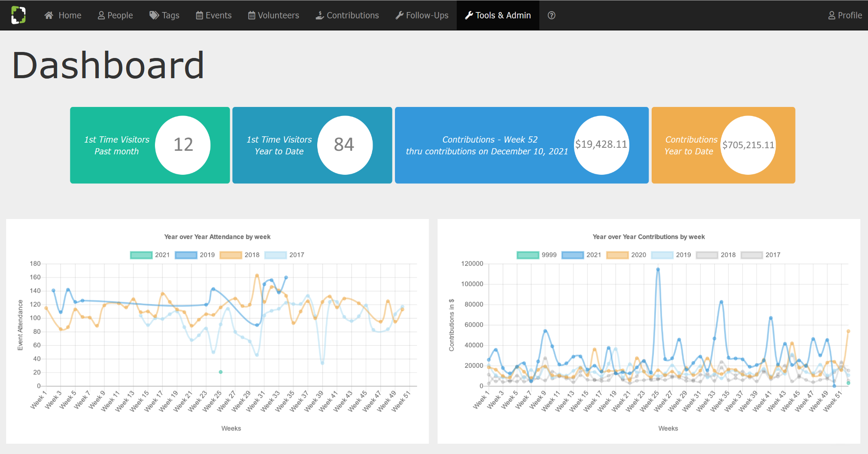The width and height of the screenshot is (868, 454).
Task: Click the app logo icon in navbar
Action: point(18,15)
